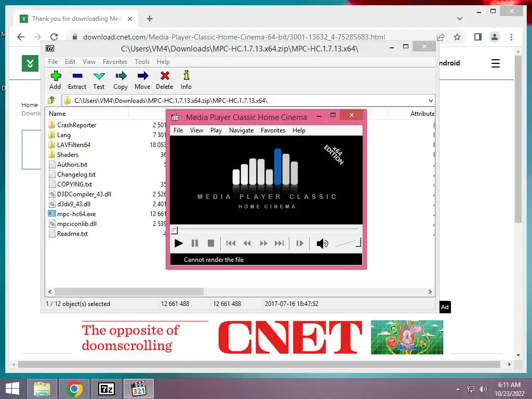This screenshot has width=532, height=399.
Task: Switch to 7-Zip from the taskbar
Action: [x=107, y=389]
